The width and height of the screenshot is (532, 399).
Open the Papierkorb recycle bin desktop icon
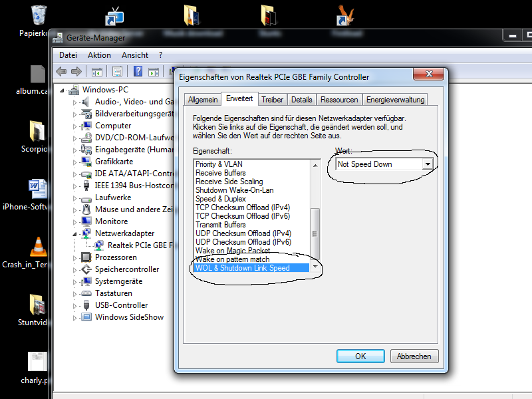(x=38, y=15)
